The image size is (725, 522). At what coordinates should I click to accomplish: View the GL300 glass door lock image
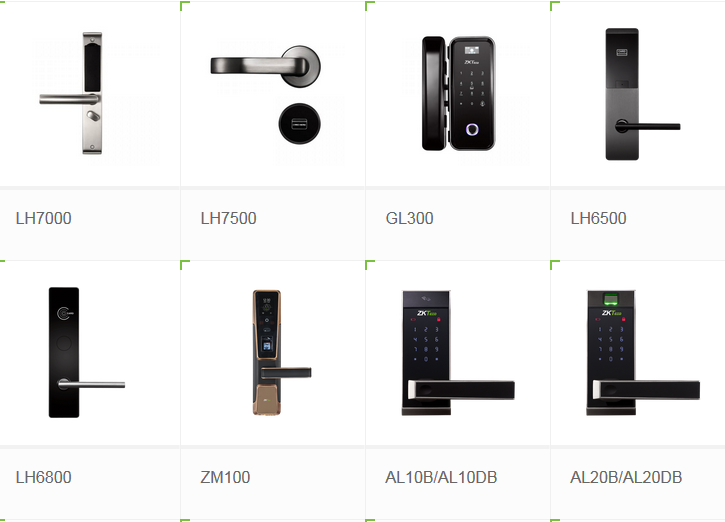[458, 93]
